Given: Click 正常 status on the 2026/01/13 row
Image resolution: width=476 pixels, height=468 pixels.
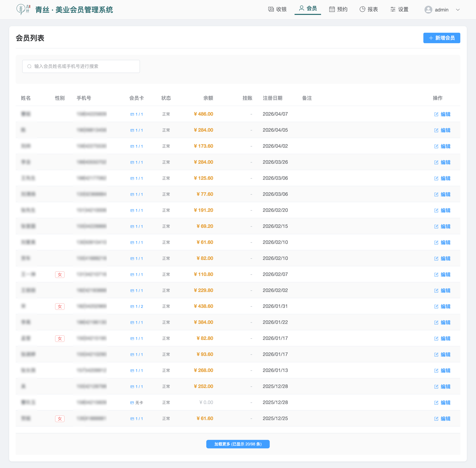Looking at the screenshot, I should 166,370.
